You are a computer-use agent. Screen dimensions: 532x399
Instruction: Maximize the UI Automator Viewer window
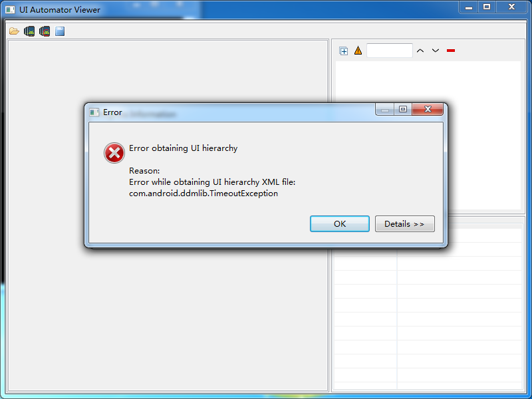pyautogui.click(x=487, y=7)
